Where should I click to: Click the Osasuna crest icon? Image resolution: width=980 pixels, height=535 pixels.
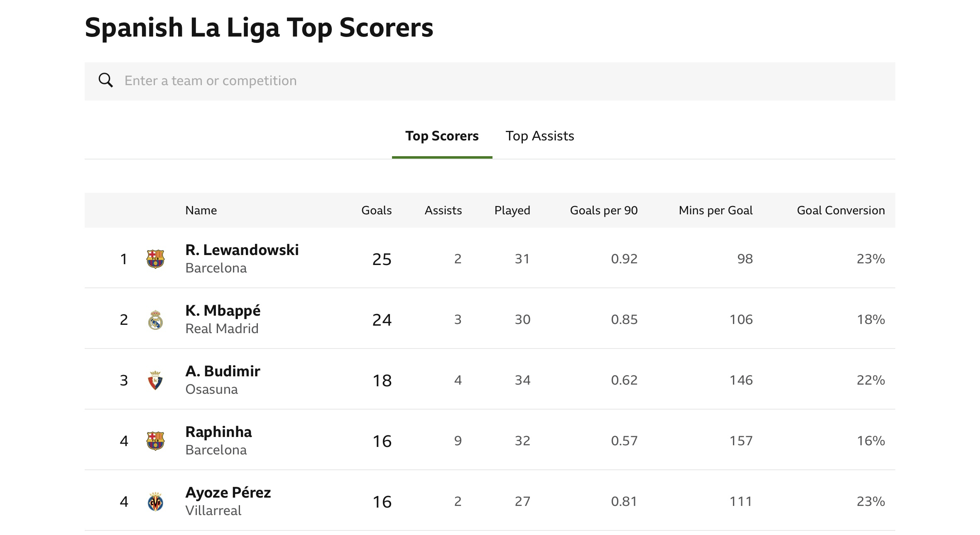click(x=155, y=380)
